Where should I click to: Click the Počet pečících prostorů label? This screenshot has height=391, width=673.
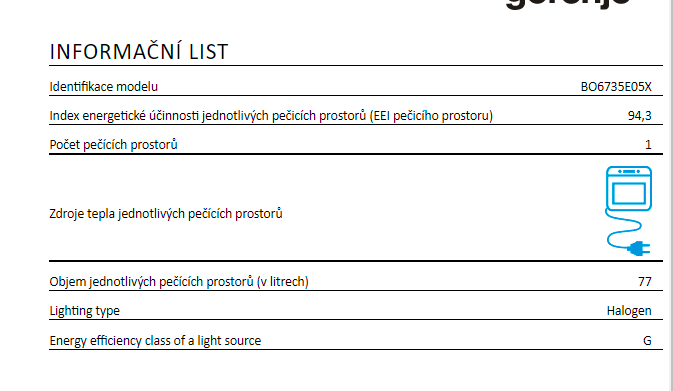point(113,145)
